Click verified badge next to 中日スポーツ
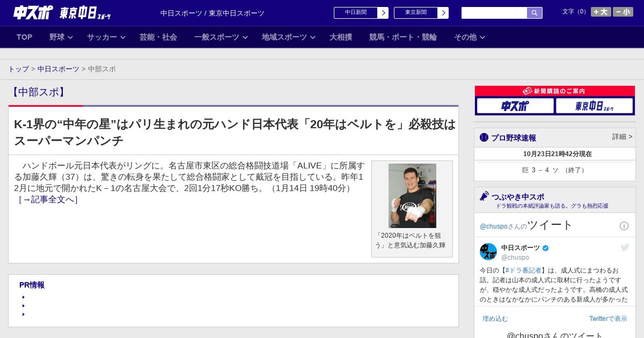This screenshot has height=338, width=644. pyautogui.click(x=546, y=248)
